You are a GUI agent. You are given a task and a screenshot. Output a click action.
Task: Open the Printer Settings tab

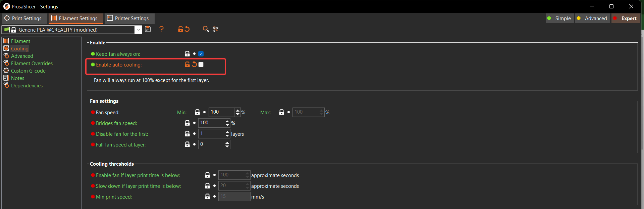click(129, 18)
